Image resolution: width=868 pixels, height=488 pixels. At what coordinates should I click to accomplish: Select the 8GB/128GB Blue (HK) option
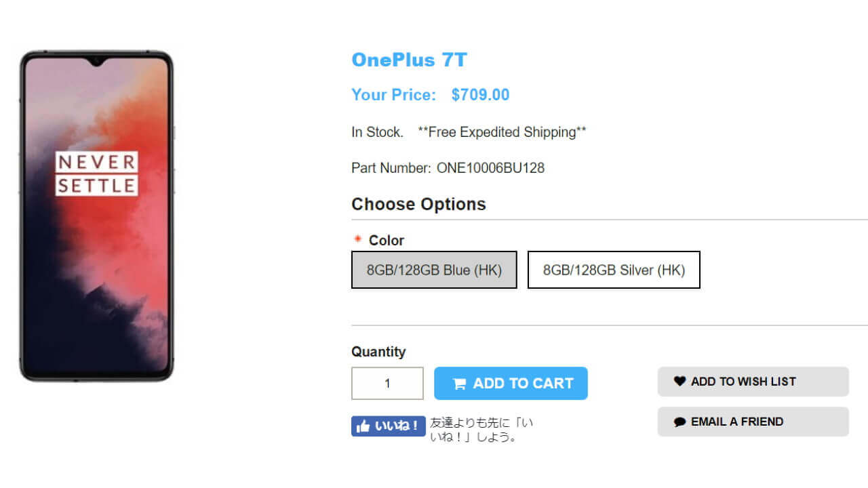[x=434, y=270]
